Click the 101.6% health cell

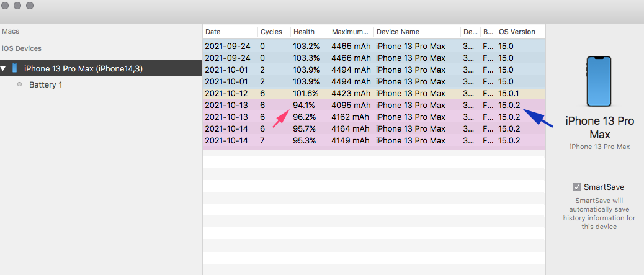click(x=306, y=93)
